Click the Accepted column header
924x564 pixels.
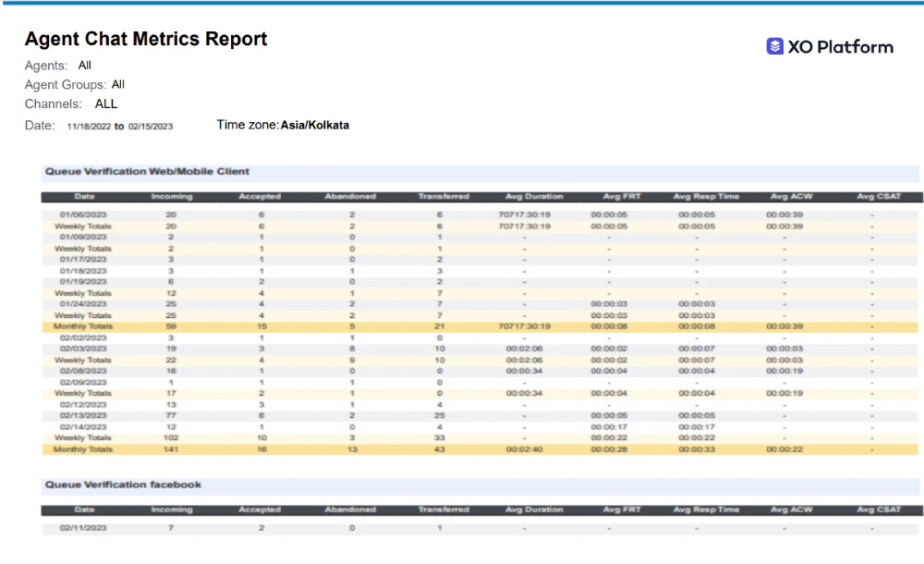pyautogui.click(x=260, y=196)
